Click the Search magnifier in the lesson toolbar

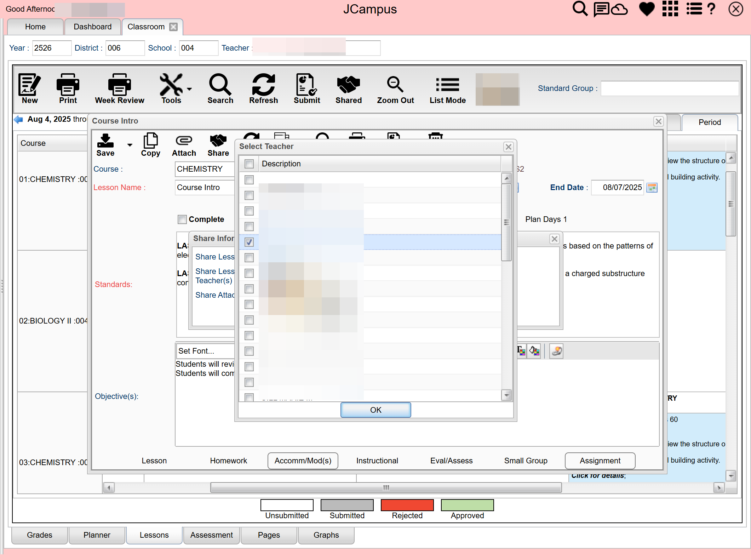220,85
